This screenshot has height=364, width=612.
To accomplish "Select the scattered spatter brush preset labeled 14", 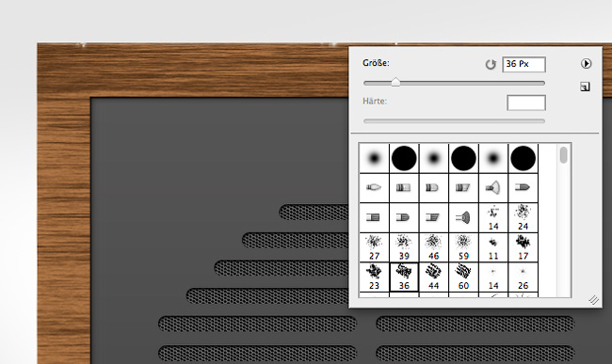I will [x=493, y=217].
